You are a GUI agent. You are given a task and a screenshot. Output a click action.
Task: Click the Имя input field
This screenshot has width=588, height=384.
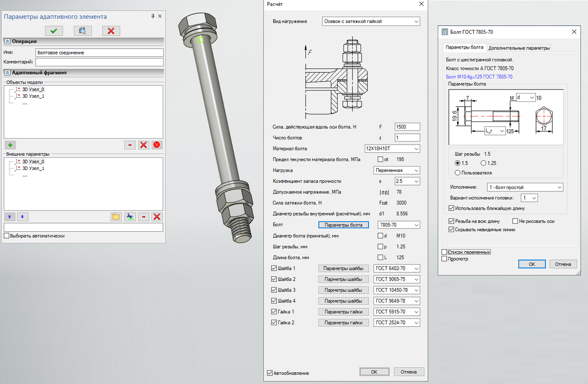[99, 52]
